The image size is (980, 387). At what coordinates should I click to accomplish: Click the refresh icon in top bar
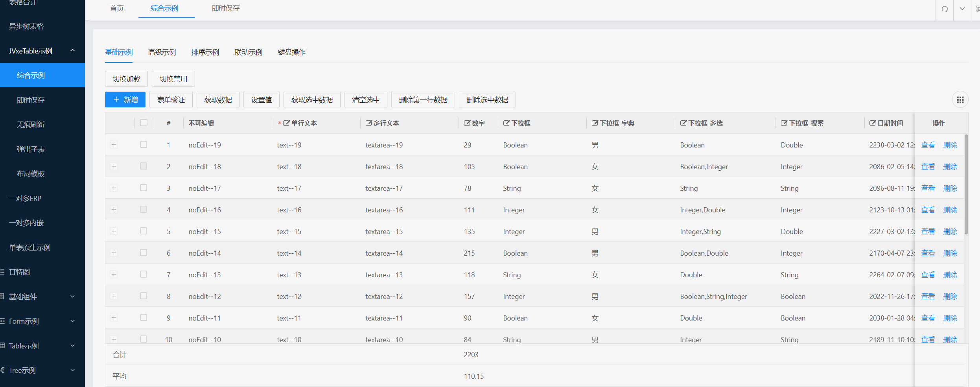coord(945,9)
